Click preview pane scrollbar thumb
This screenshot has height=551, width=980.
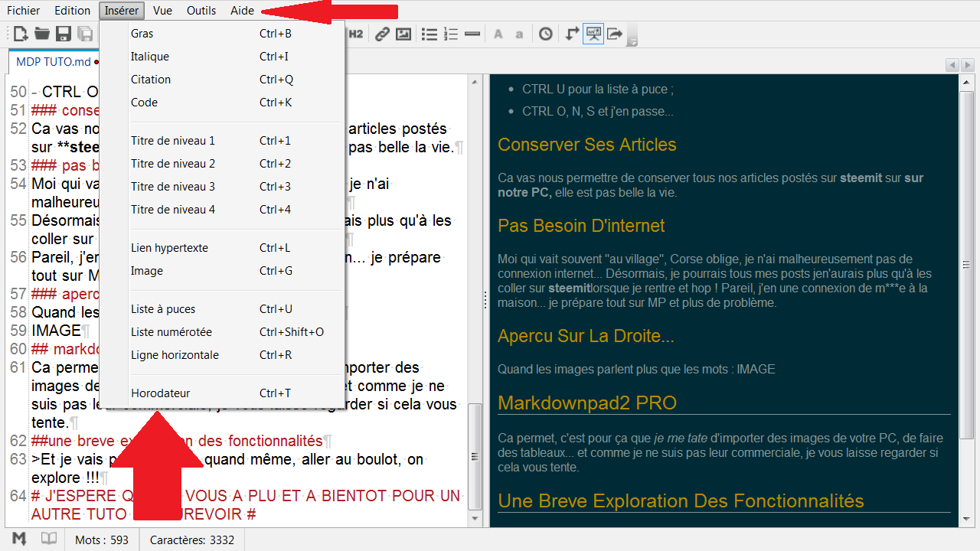(967, 264)
